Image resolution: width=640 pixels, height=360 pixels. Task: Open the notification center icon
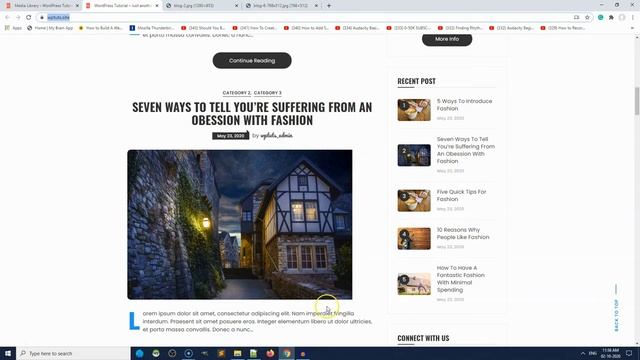point(629,353)
